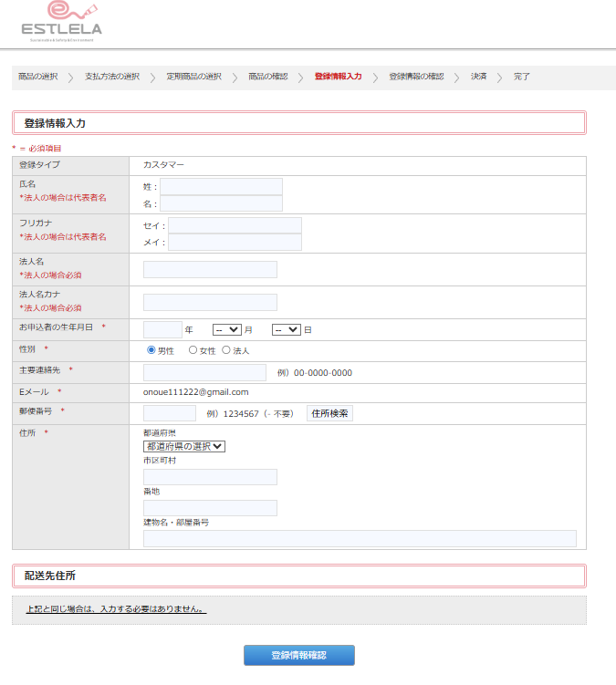Click the 建物名・部屋番号 input field

(360, 539)
